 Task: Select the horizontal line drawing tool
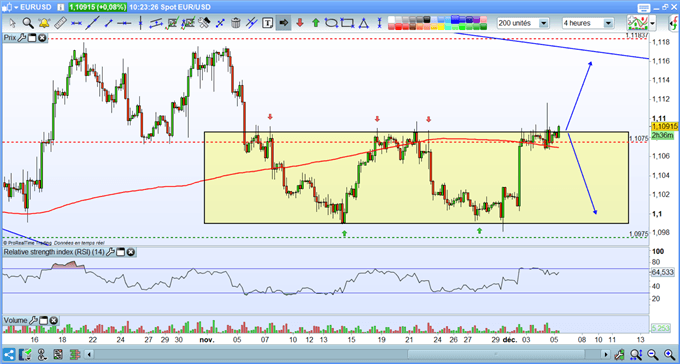click(x=76, y=23)
